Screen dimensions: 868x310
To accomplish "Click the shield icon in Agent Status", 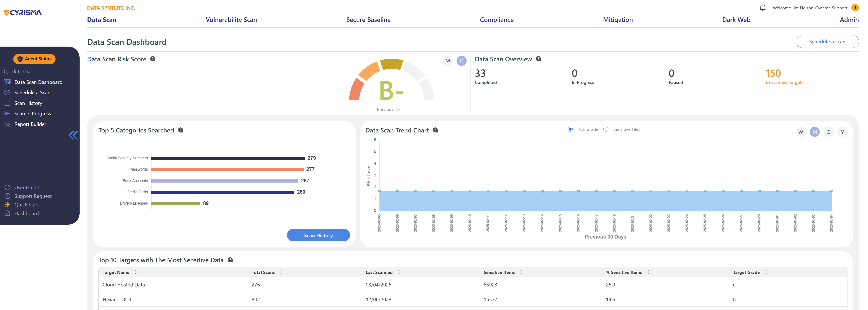I will [20, 59].
